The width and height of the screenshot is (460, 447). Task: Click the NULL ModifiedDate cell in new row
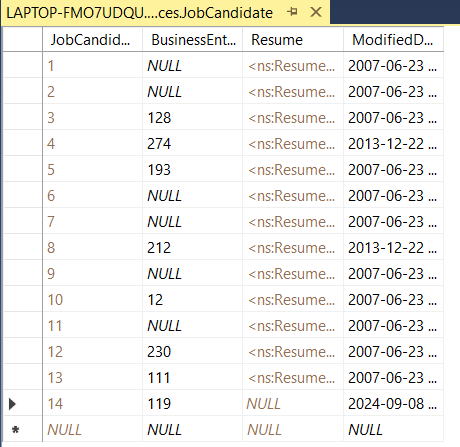393,430
